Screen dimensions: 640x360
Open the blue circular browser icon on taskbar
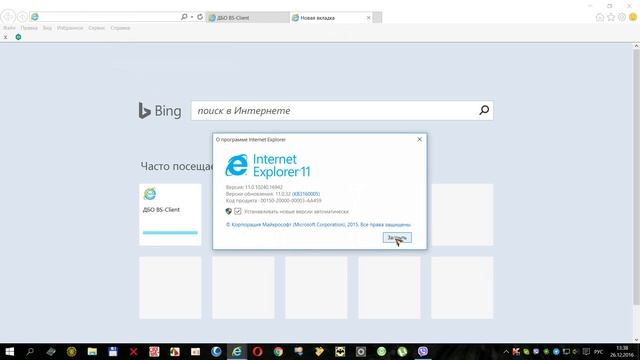(x=216, y=351)
